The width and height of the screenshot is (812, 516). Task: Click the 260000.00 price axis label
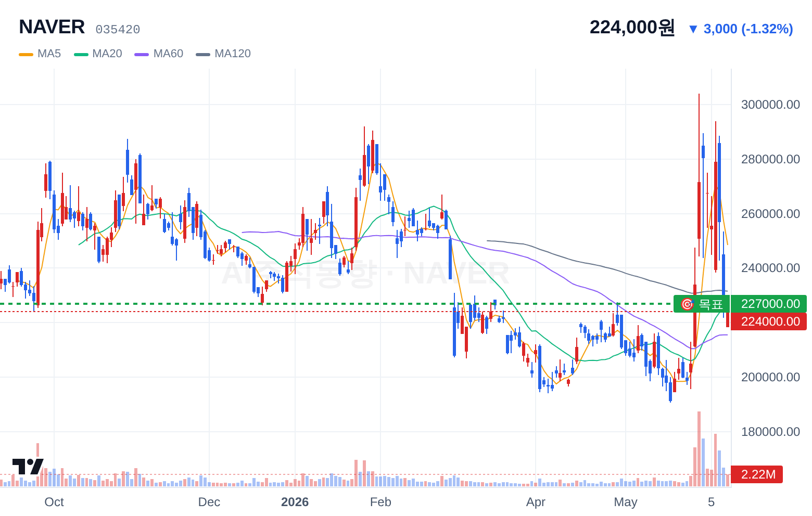point(770,214)
